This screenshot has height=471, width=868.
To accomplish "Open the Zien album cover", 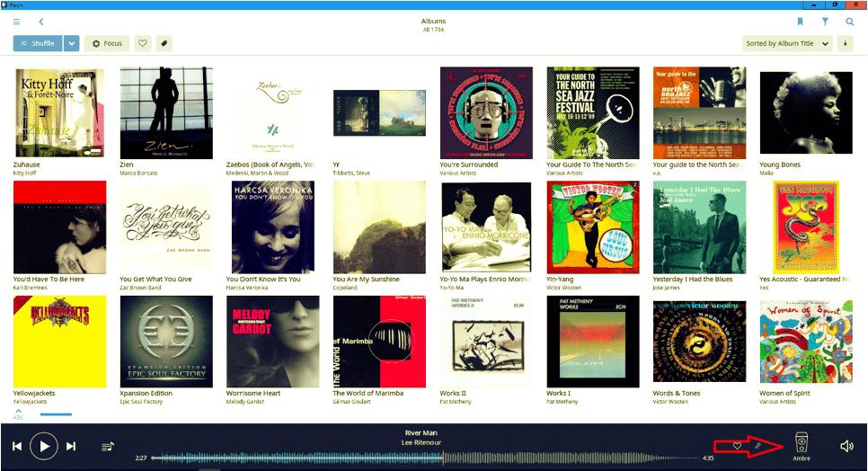I will (166, 113).
